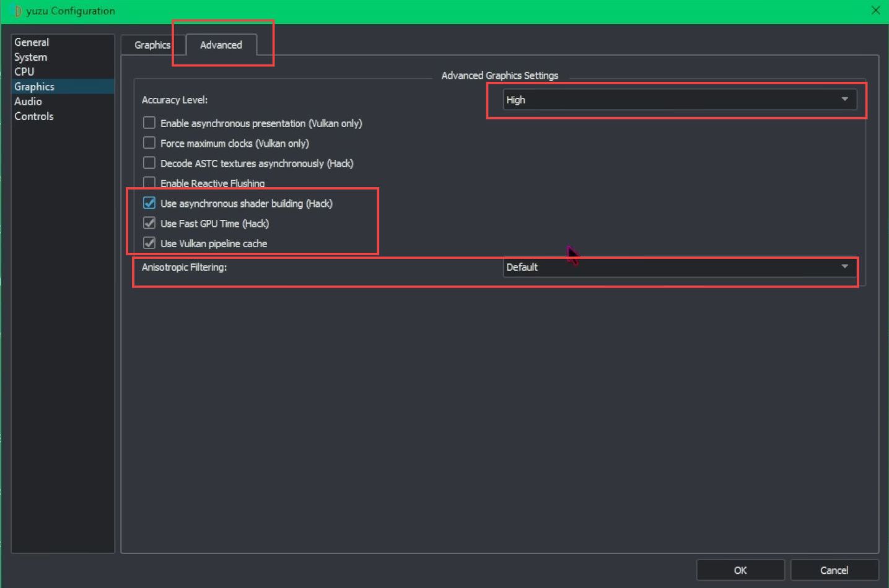
Task: Click the yuzu logo in title bar
Action: 17,11
